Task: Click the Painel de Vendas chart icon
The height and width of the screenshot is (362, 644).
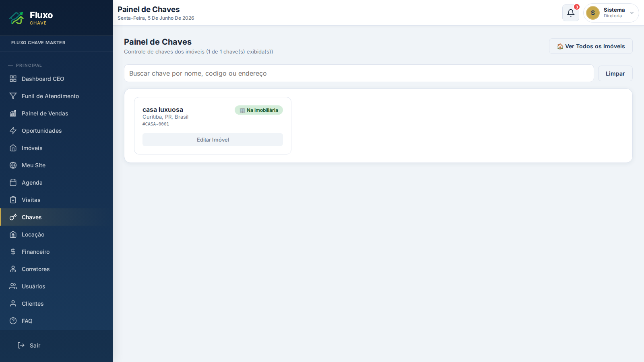Action: [13, 113]
